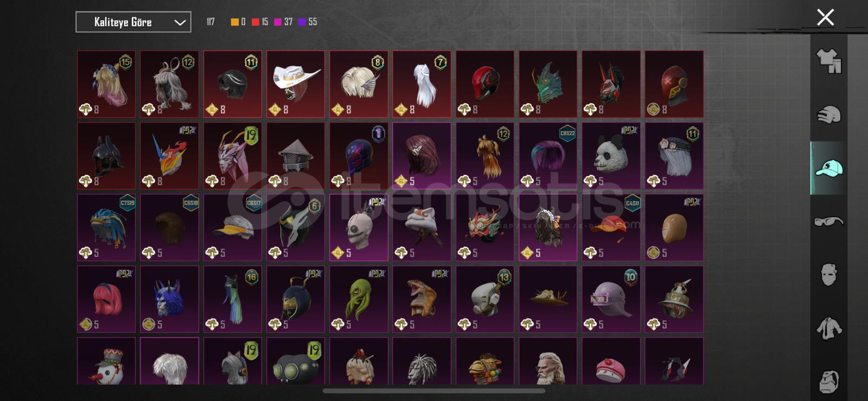Click the horizontal scrollbar at bottom

[x=434, y=391]
